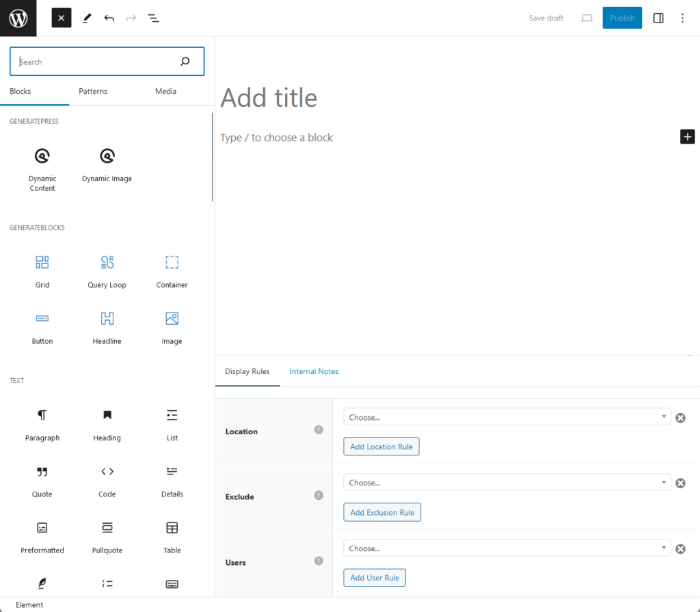
Task: Open the Options three-dots menu
Action: pos(682,18)
